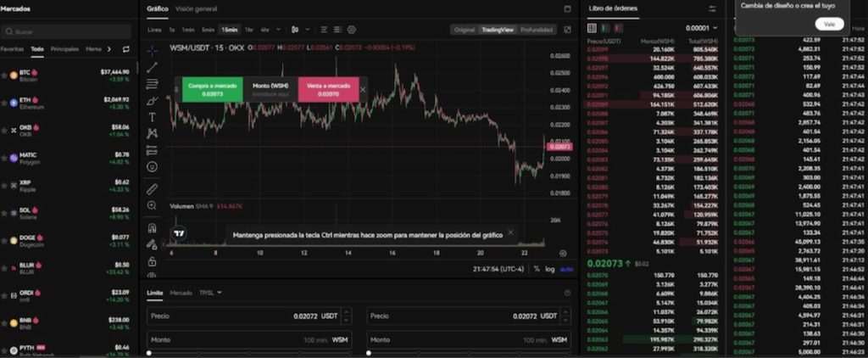Select the Favoritas market tab
Image resolution: width=868 pixels, height=358 pixels.
(12, 49)
